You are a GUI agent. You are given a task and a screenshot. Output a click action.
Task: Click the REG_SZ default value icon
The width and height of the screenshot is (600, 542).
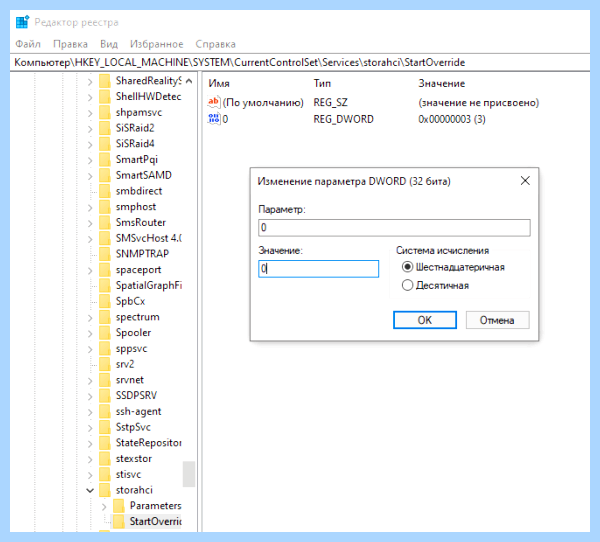click(214, 102)
